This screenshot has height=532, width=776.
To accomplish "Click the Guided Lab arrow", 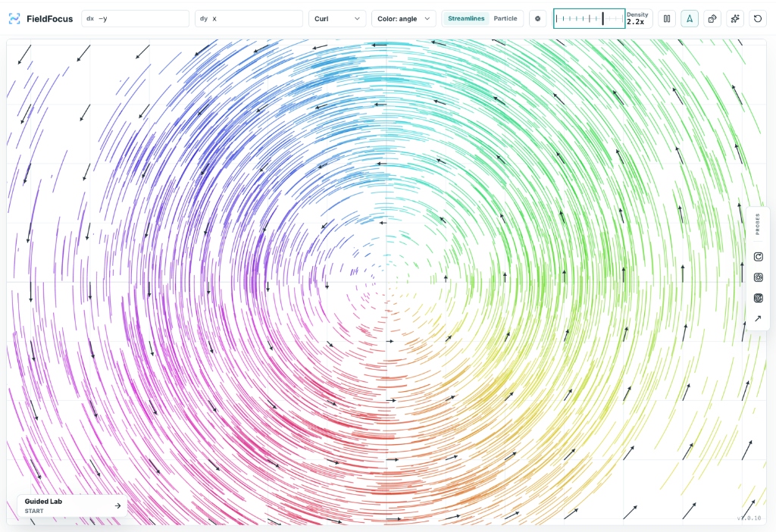I will click(x=117, y=505).
